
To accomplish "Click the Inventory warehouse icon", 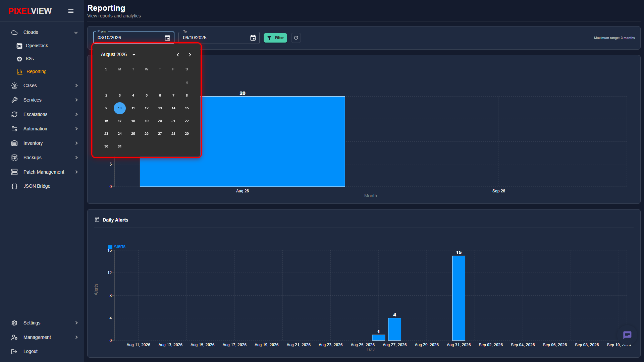I will (x=14, y=143).
